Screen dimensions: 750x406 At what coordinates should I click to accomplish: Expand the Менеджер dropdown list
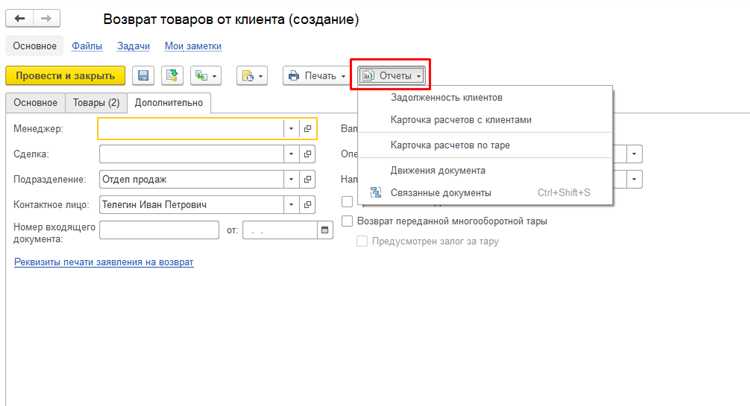click(290, 129)
